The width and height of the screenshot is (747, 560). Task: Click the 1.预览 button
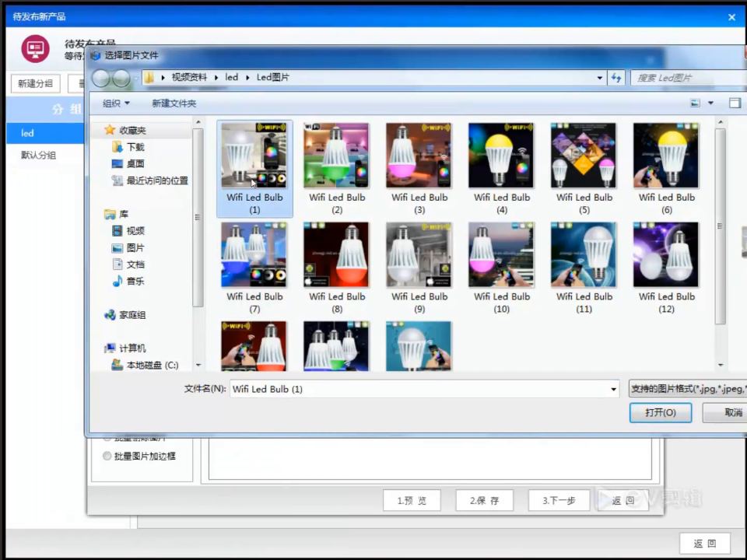click(x=412, y=500)
